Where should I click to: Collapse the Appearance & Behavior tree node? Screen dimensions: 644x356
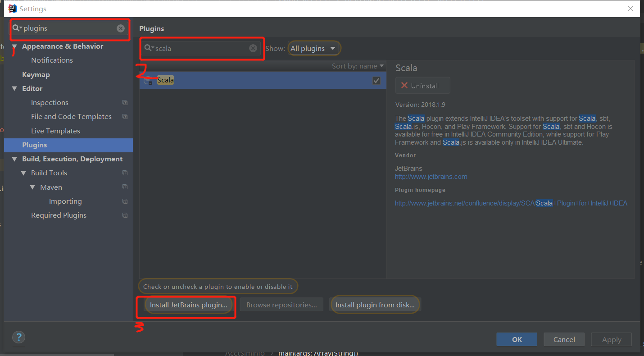coord(14,46)
